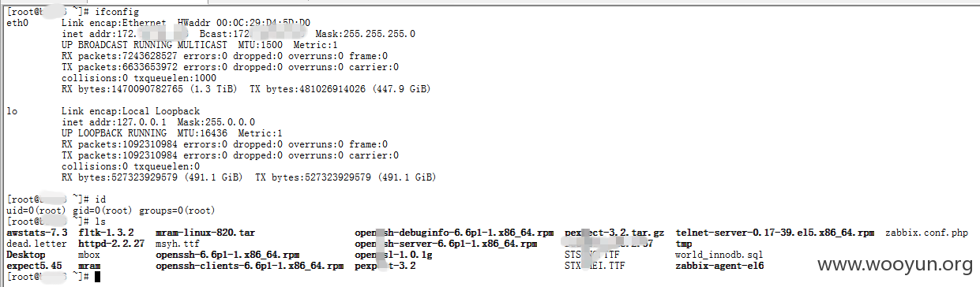Click the eth0 interface label
This screenshot has width=980, height=287.
coord(17,24)
